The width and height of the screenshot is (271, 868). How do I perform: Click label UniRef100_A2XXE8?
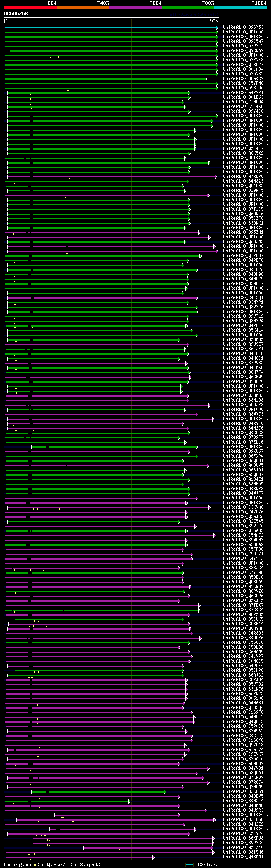[243, 60]
